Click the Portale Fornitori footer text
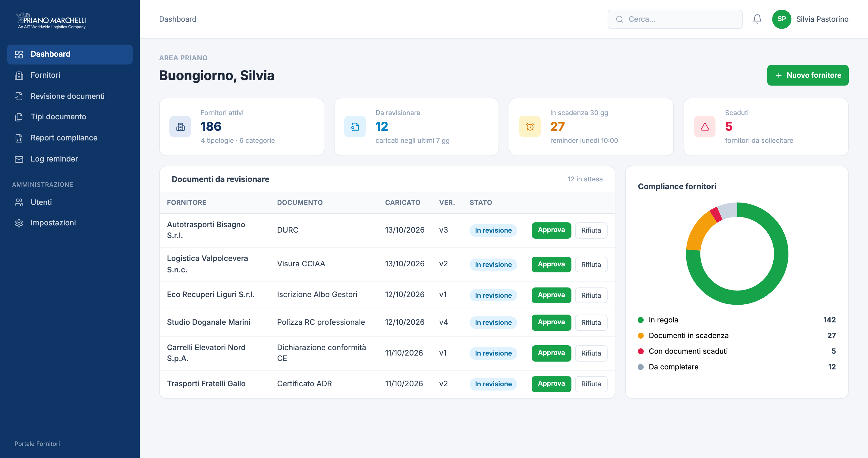The width and height of the screenshot is (868, 458). (37, 444)
